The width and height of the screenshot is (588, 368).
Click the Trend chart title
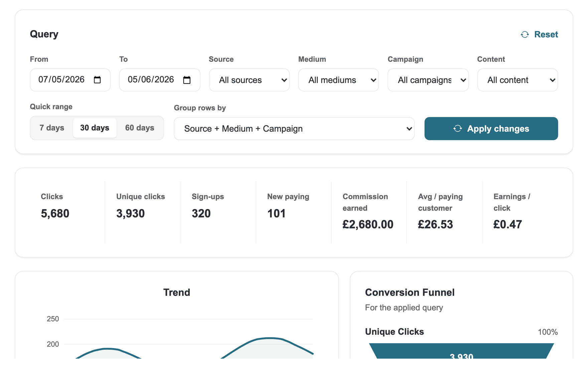pos(177,292)
